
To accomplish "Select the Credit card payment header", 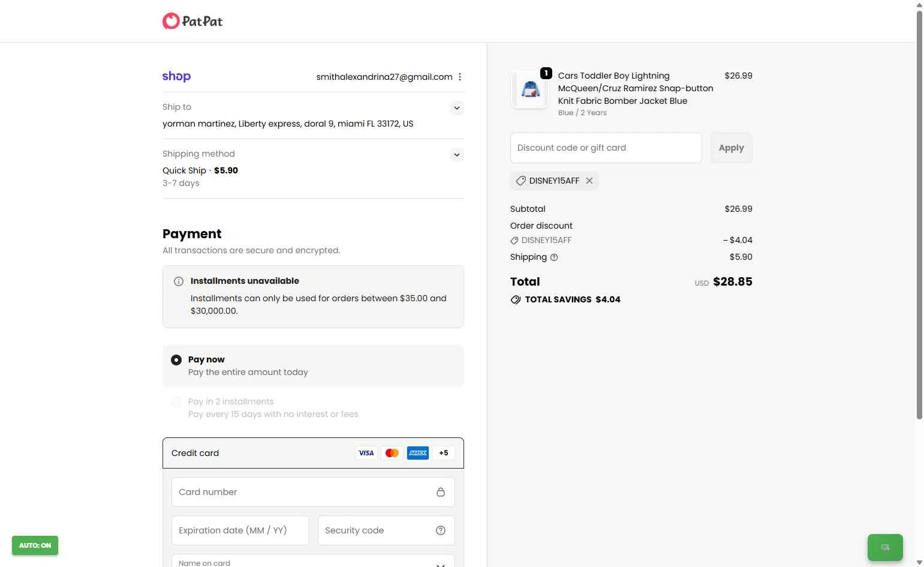I will 313,453.
